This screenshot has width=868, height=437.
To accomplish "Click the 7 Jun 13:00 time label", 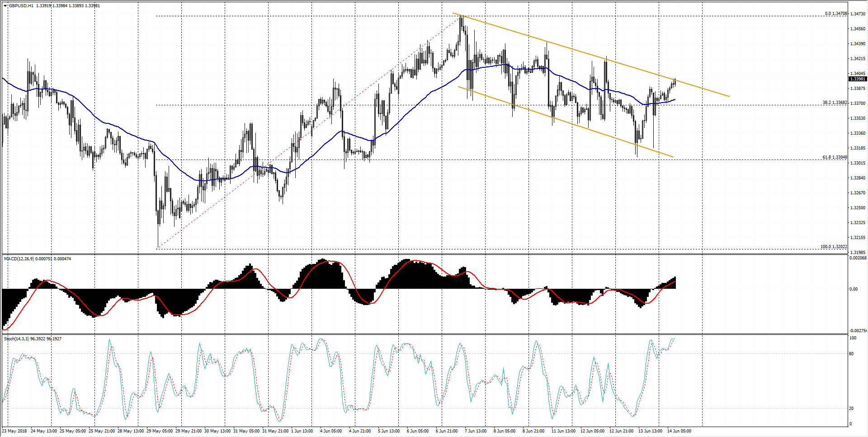I will click(x=475, y=431).
